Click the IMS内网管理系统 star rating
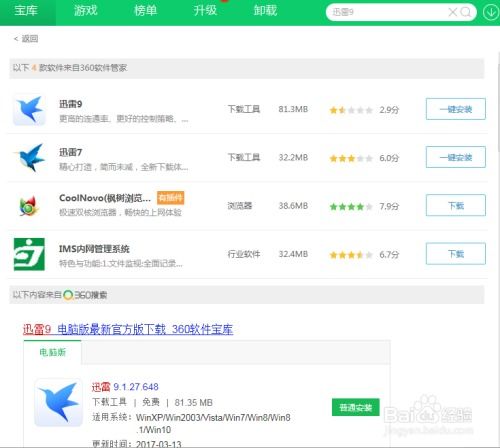 coord(351,255)
